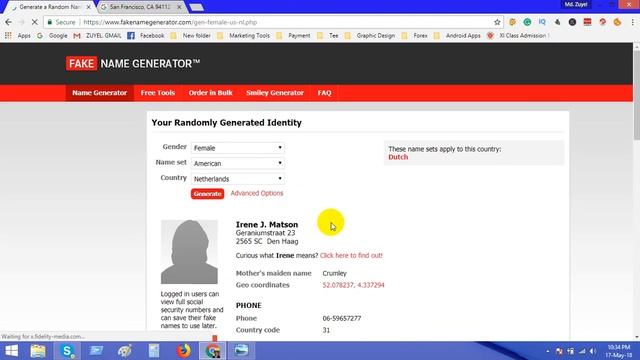Bookmark this page with the star icon
640x360 pixels.
coord(497,22)
